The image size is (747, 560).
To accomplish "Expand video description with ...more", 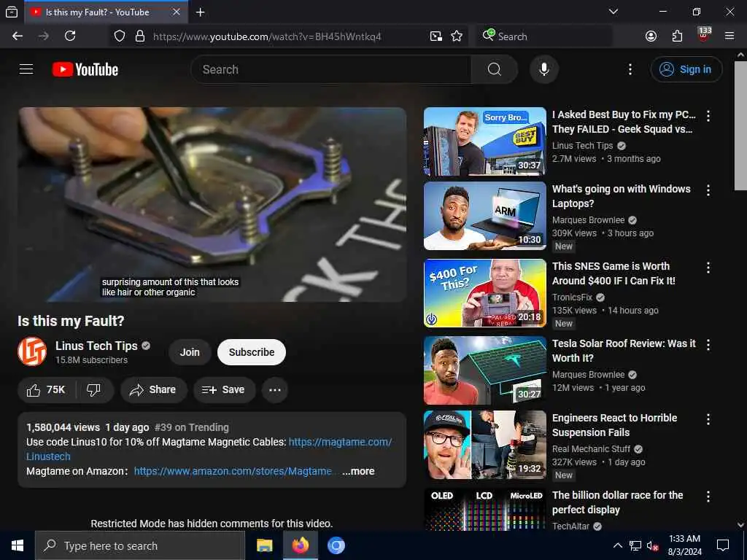I will (358, 472).
